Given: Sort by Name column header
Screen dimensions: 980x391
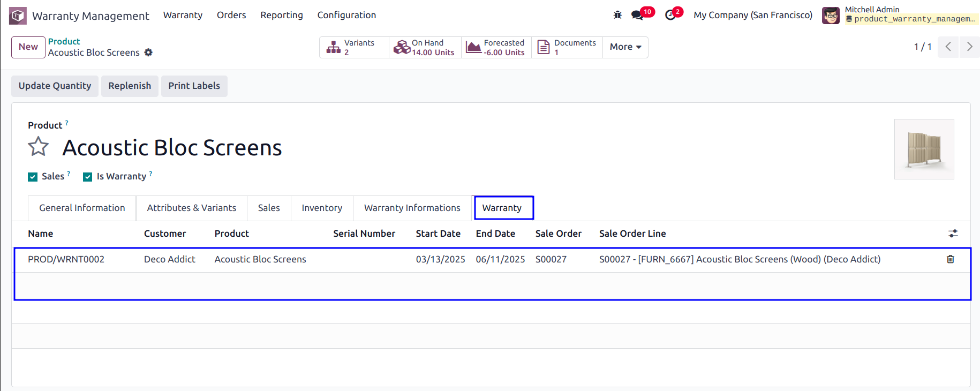Looking at the screenshot, I should pos(41,234).
